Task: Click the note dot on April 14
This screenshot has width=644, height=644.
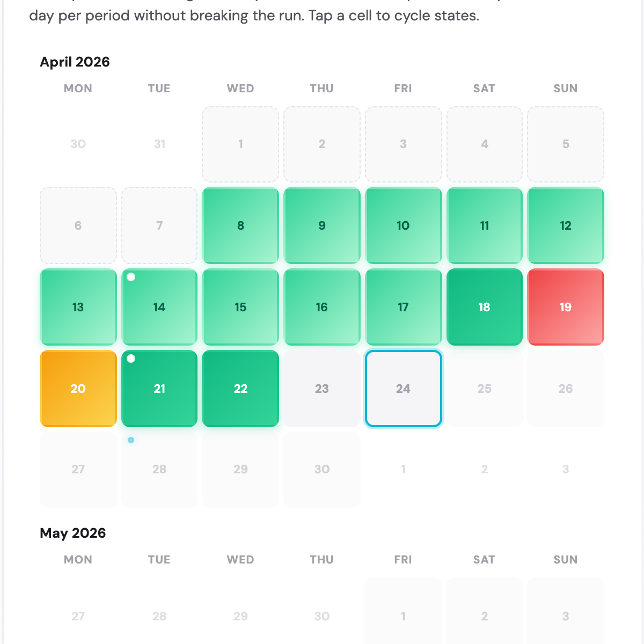Action: (x=131, y=277)
